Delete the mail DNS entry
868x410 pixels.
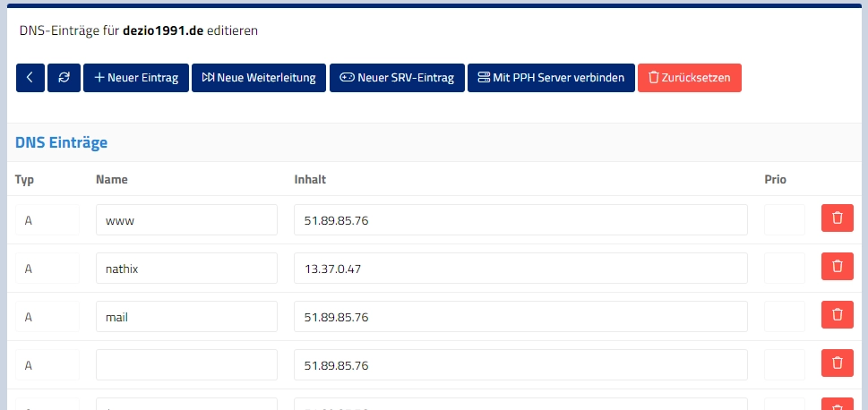pos(838,315)
